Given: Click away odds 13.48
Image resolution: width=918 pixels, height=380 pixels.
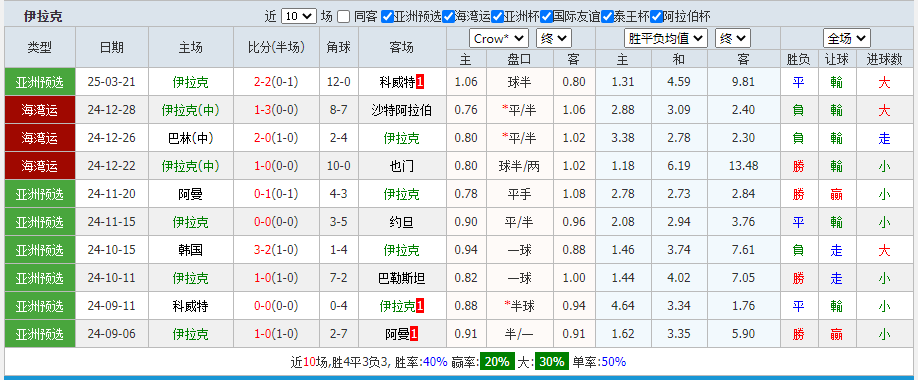Looking at the screenshot, I should coord(744,166).
